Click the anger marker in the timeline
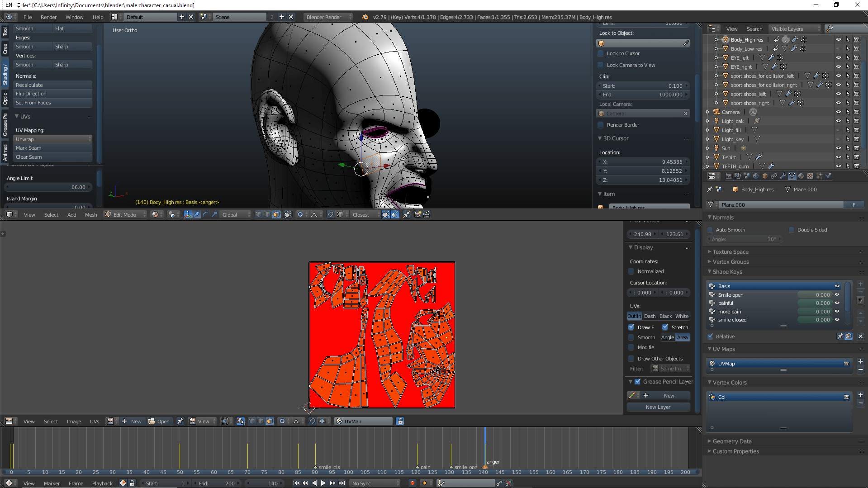The image size is (868, 488). 485,466
